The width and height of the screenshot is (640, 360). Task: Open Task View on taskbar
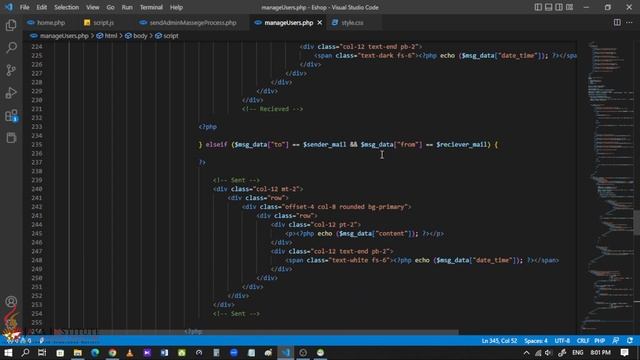click(x=42, y=353)
